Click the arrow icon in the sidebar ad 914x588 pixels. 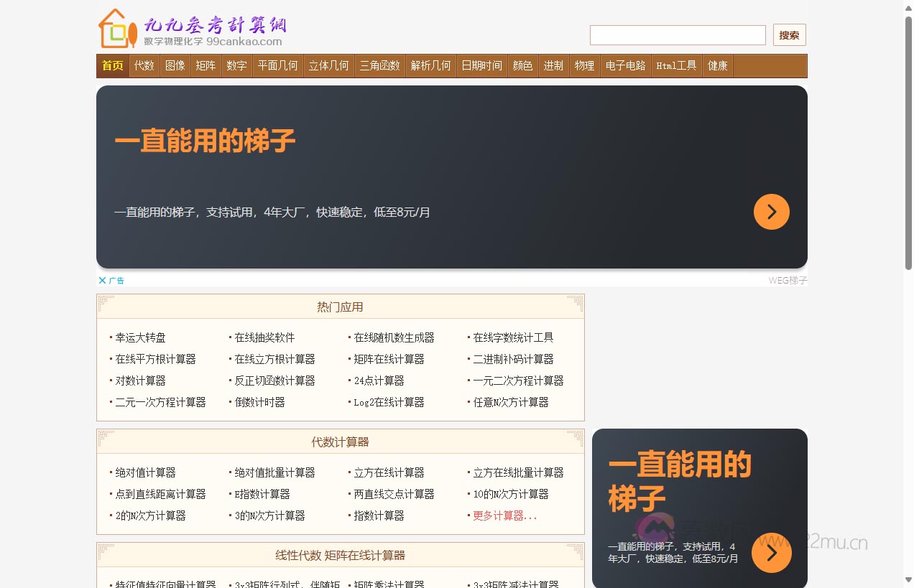[x=771, y=553]
